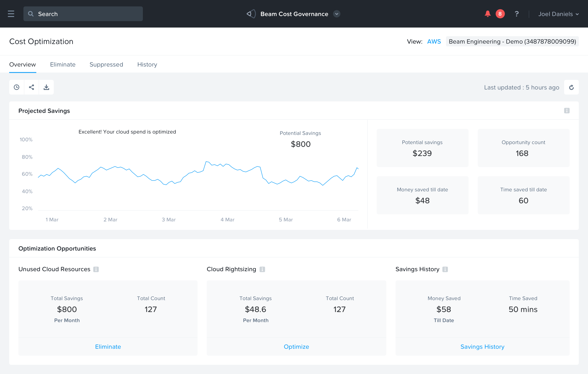
Task: Open the Beam Engineering - Demo account selector
Action: [512, 42]
